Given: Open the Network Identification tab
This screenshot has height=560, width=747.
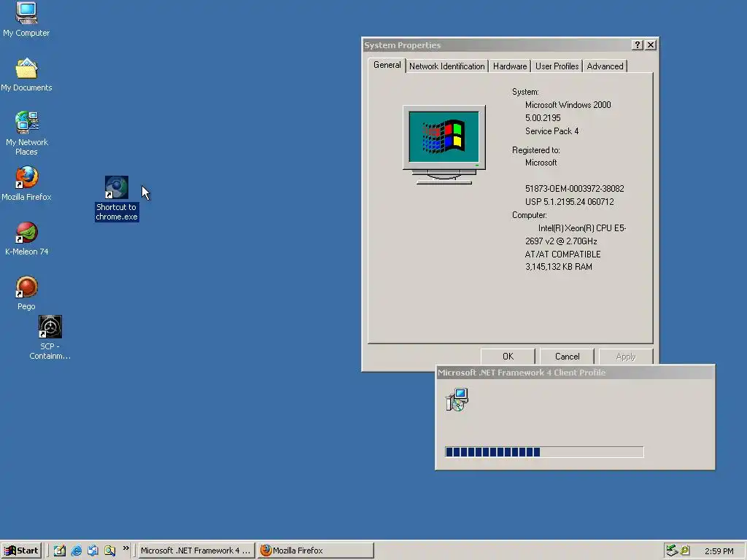Looking at the screenshot, I should pyautogui.click(x=447, y=66).
